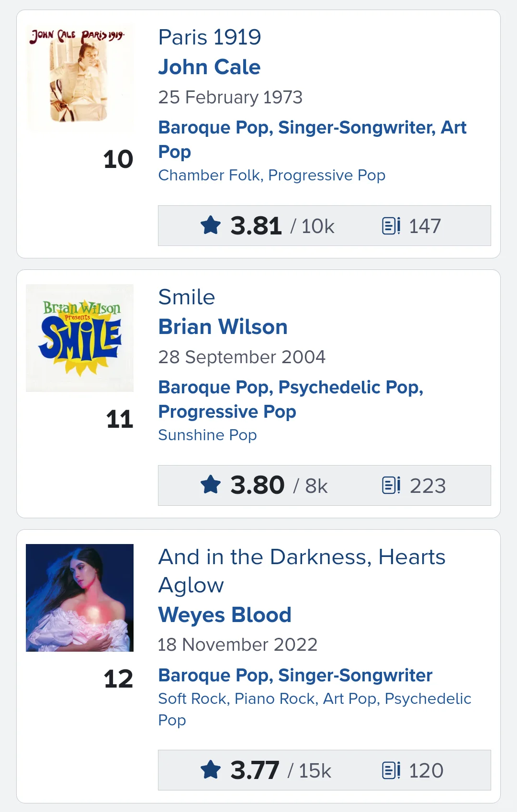Open the Brian Wilson Smile album cover
Screen dimensions: 517x812
[x=79, y=338]
